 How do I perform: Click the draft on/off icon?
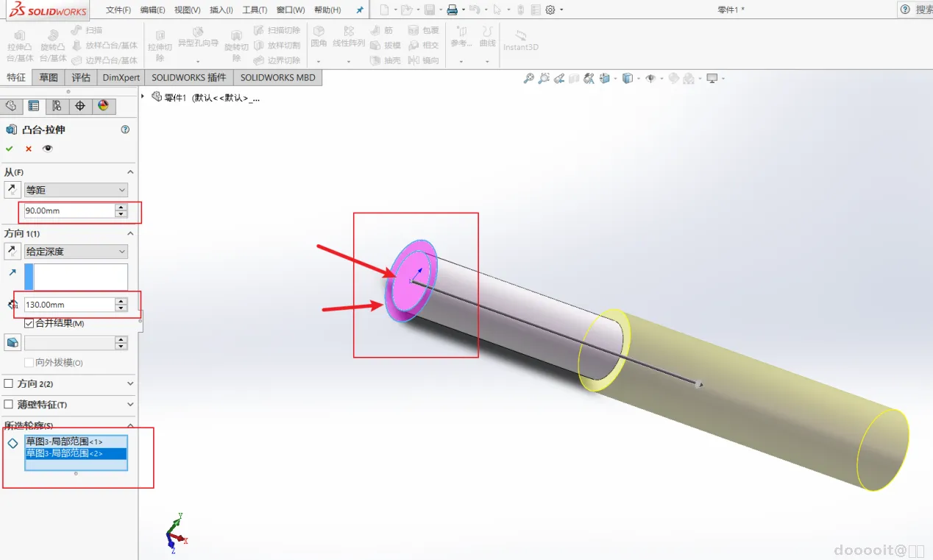pos(12,342)
